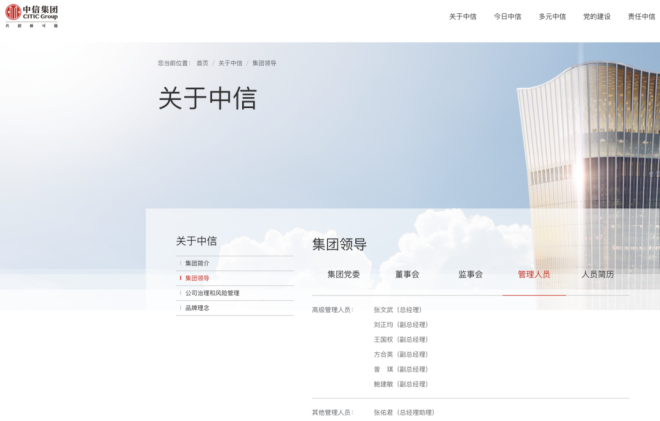
Task: Switch to the 集团党委 tab
Action: [x=343, y=274]
